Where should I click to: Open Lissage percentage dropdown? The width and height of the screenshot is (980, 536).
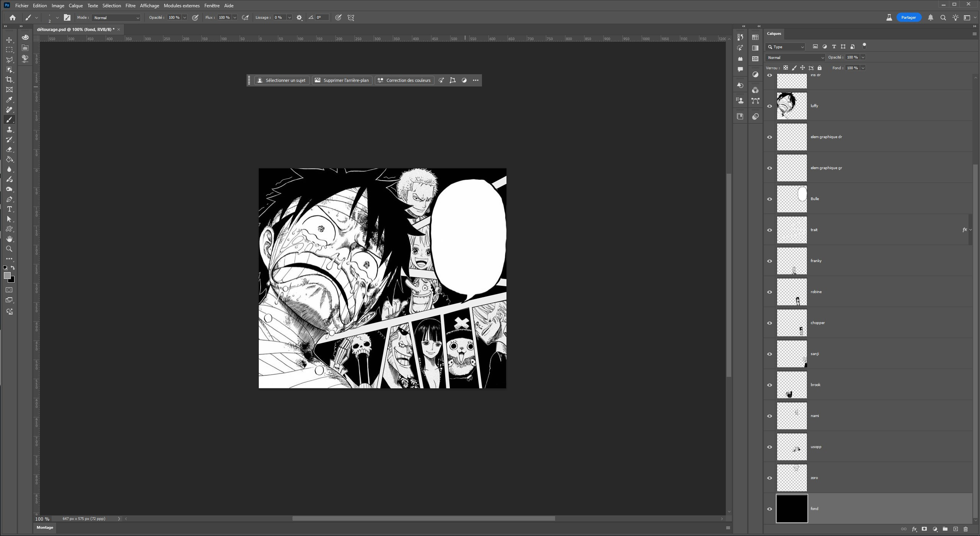click(x=289, y=18)
